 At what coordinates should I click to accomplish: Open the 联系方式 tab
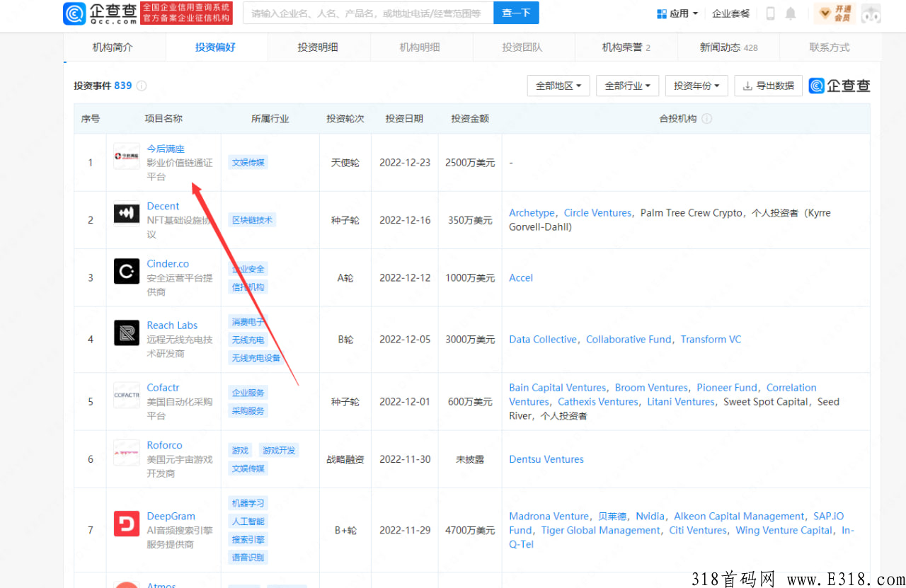click(830, 47)
